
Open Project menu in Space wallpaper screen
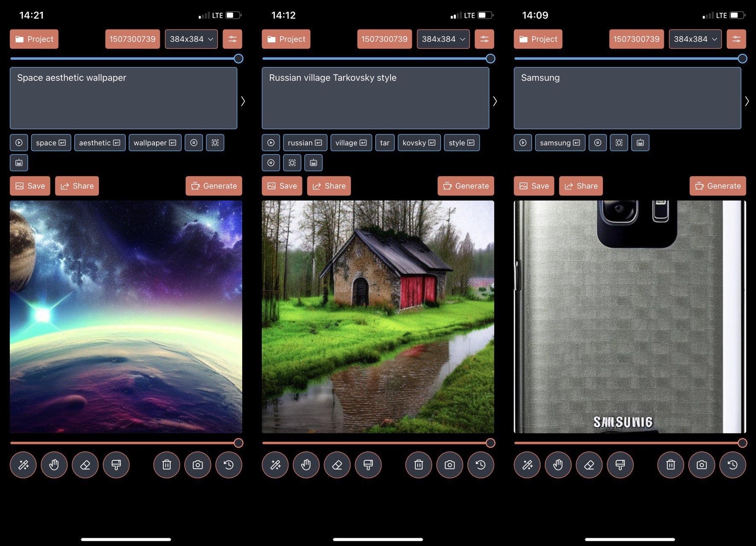click(34, 39)
